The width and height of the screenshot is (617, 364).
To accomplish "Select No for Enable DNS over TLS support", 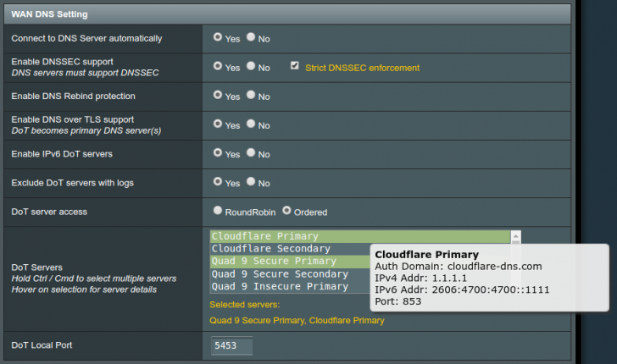I will (x=251, y=124).
